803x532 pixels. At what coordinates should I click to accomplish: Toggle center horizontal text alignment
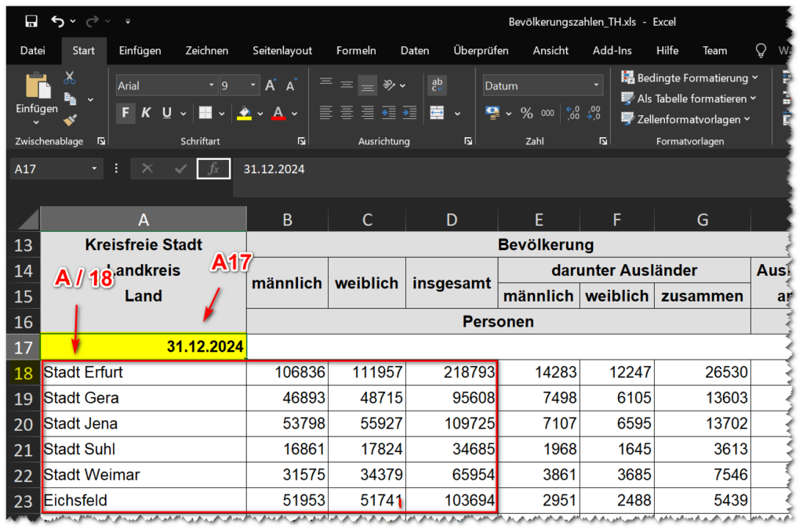(x=347, y=113)
